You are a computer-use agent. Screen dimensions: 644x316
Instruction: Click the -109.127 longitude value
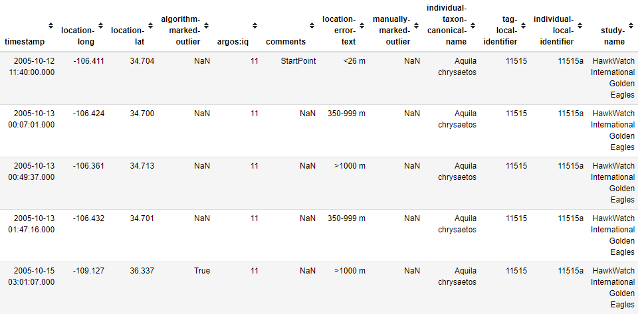coord(88,271)
